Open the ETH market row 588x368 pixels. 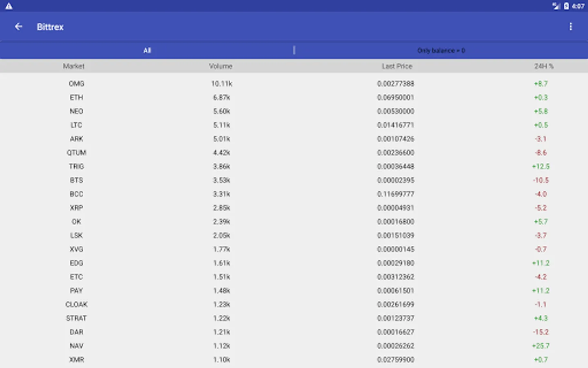[x=294, y=97]
